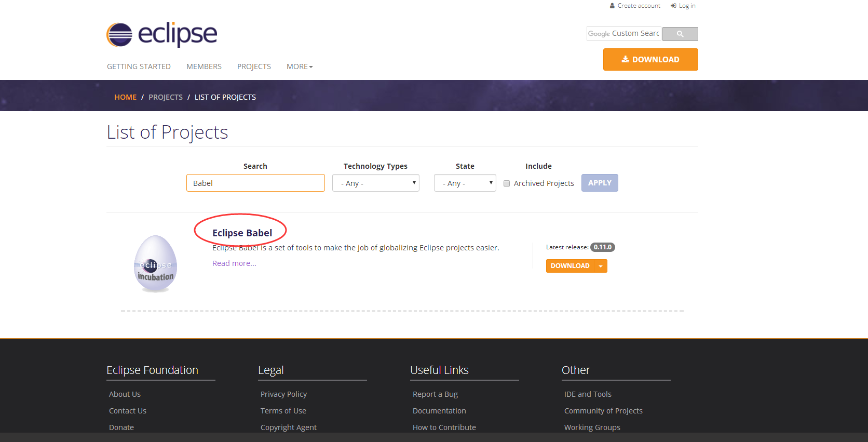Open the Technology Types dropdown

[x=376, y=183]
